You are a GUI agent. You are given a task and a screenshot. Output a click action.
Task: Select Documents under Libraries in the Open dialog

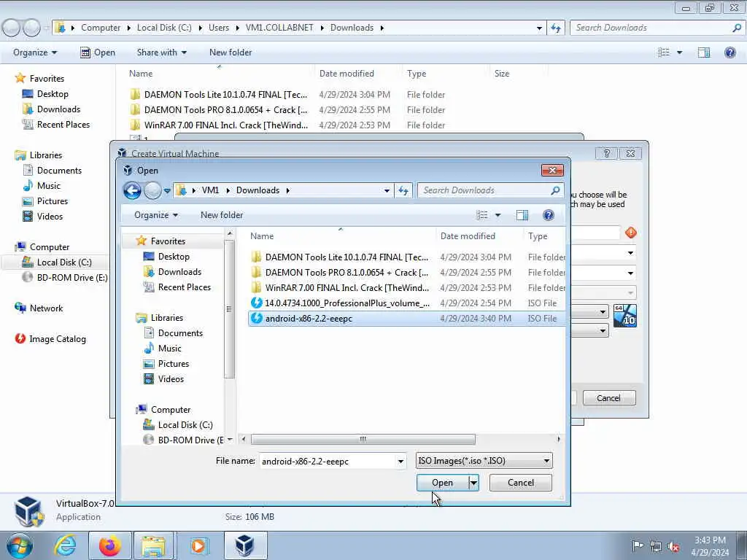pyautogui.click(x=174, y=333)
